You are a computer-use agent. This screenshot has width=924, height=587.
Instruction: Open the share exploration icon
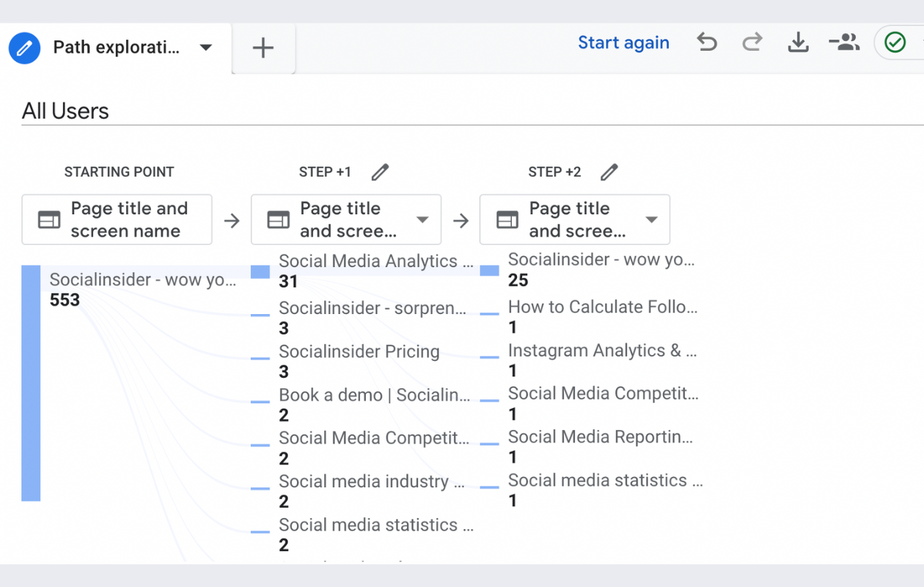point(844,43)
